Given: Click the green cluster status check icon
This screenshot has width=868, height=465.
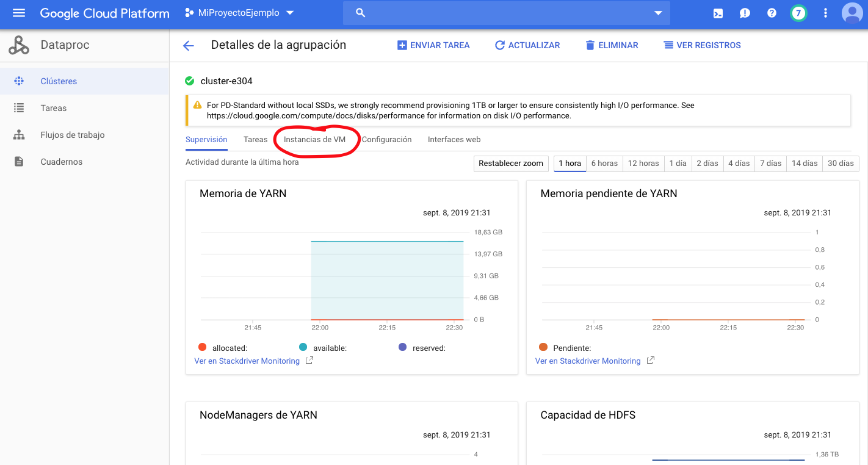Looking at the screenshot, I should tap(189, 81).
